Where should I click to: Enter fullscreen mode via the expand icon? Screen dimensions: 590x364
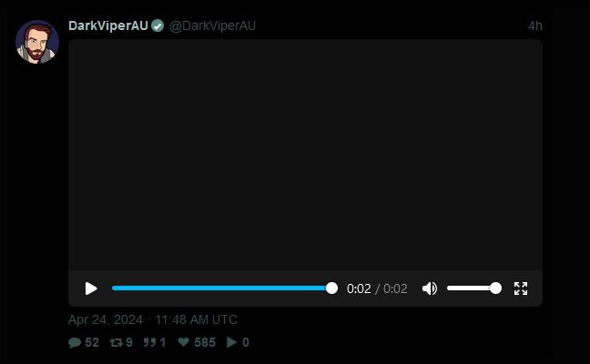tap(521, 288)
